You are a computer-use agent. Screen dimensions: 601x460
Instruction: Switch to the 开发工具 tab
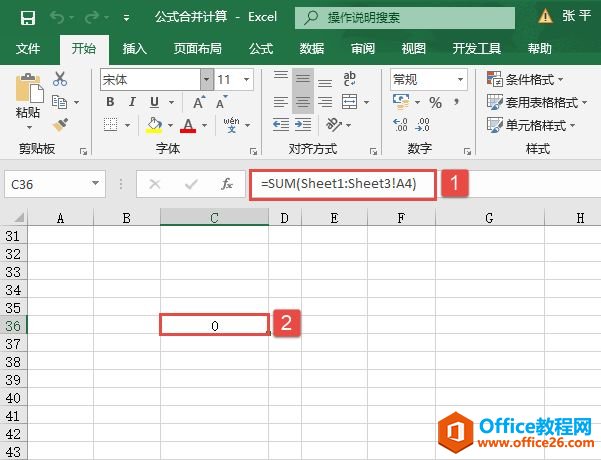(476, 49)
